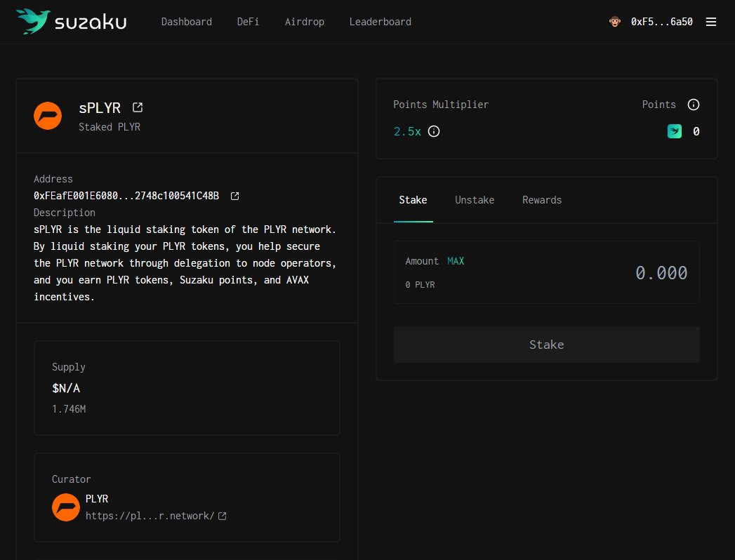735x560 pixels.
Task: Open the curator website external link icon
Action: [x=223, y=516]
